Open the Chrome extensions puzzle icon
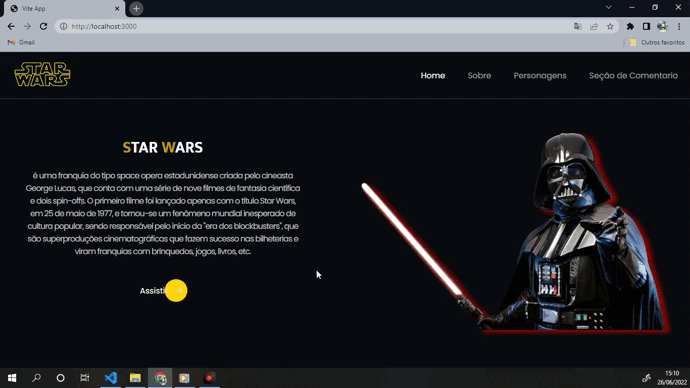This screenshot has height=388, width=690. [630, 26]
